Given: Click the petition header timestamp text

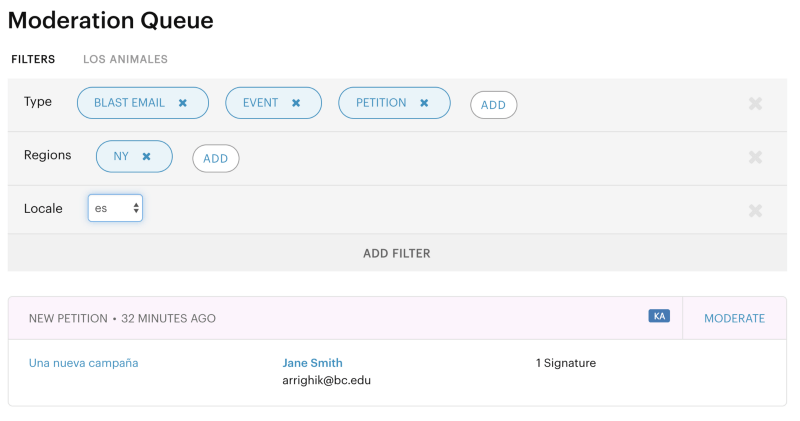Looking at the screenshot, I should pyautogui.click(x=168, y=318).
